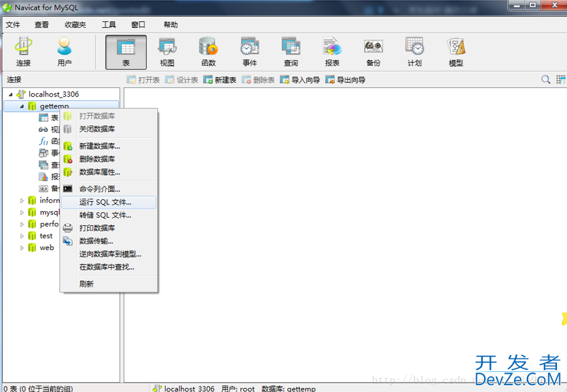Open the 连接 connection tool
This screenshot has width=567, height=392.
pos(24,52)
